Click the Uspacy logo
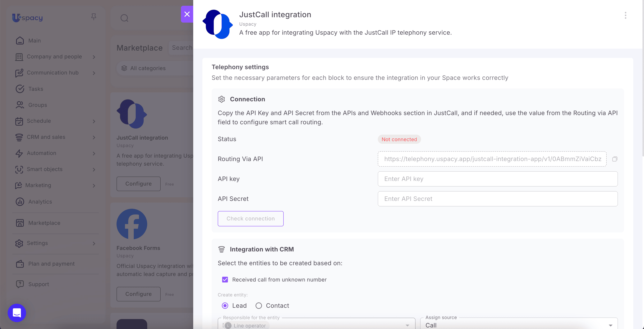Screen dimensions: 644x329 click(27, 18)
